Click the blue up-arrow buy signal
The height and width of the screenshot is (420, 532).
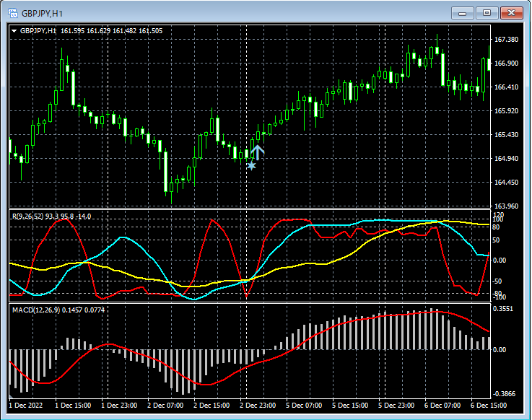tap(258, 152)
